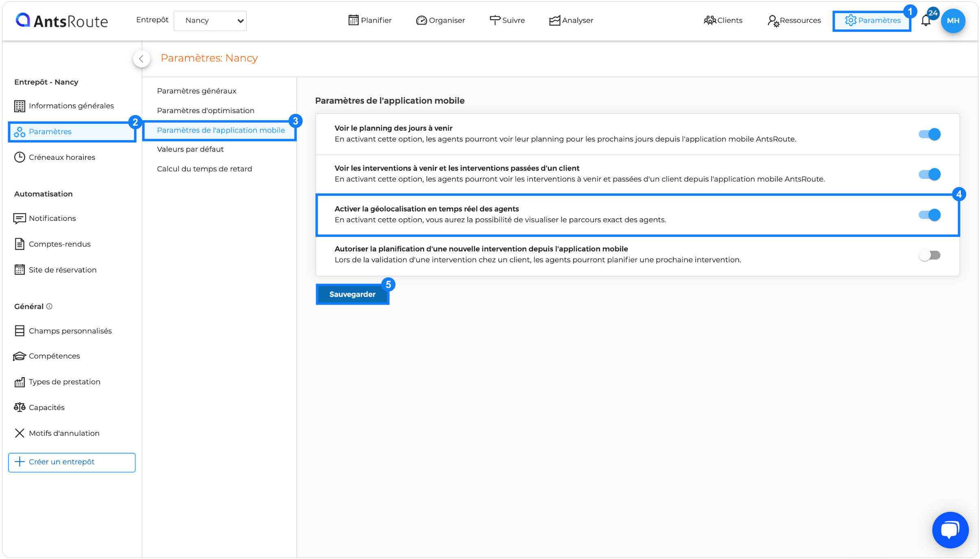Click the Sauvegarder button
980x559 pixels.
352,294
